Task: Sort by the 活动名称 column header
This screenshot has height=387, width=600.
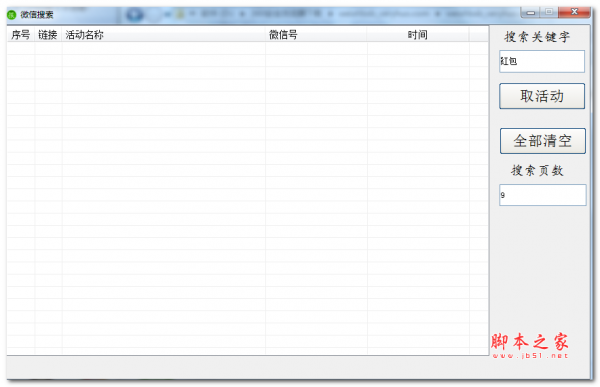Action: [163, 35]
